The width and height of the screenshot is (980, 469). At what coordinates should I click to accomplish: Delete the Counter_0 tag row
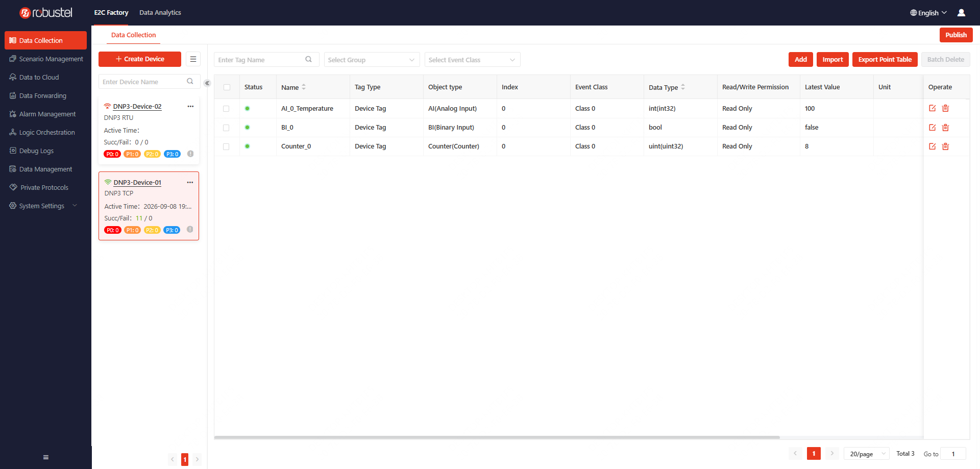(945, 146)
